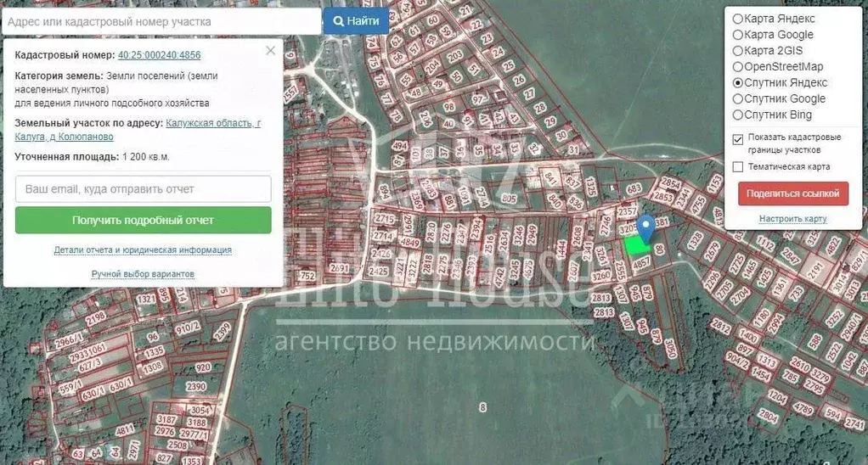Open Настроить карту settings link
This screenshot has width=868, height=465.
click(792, 219)
